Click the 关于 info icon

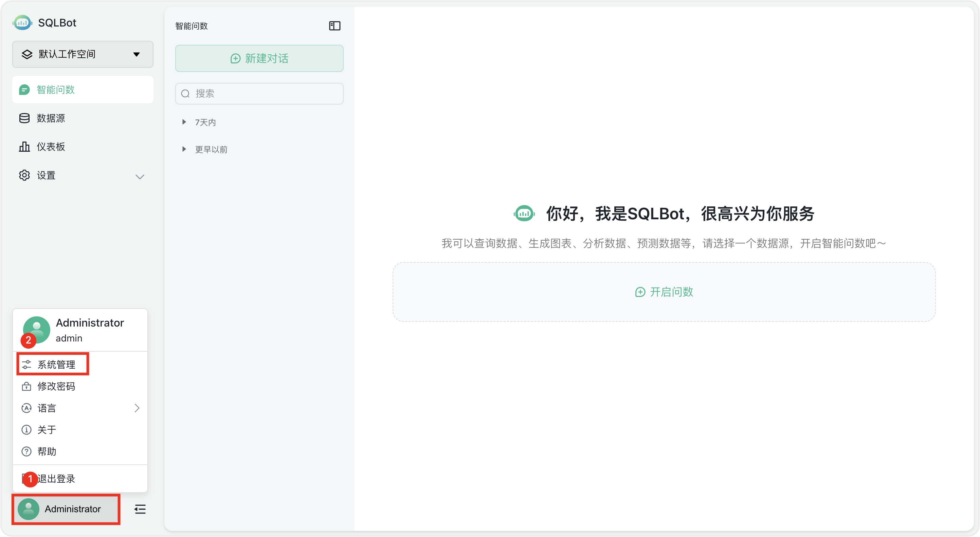coord(26,430)
